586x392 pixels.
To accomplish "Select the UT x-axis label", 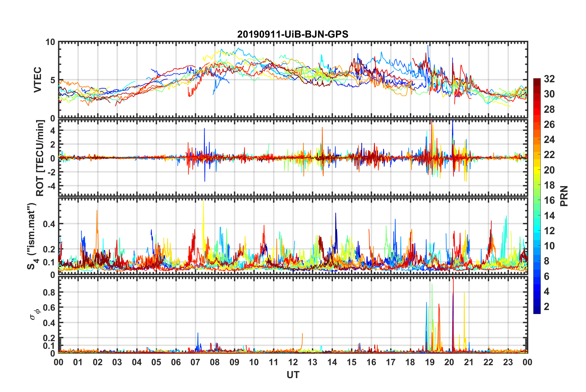I will click(x=293, y=375).
